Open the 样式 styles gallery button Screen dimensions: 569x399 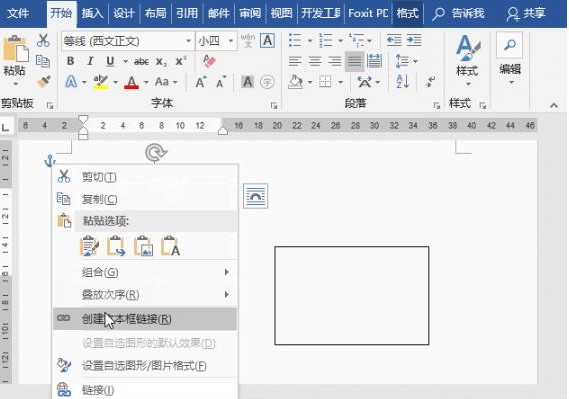coord(467,60)
